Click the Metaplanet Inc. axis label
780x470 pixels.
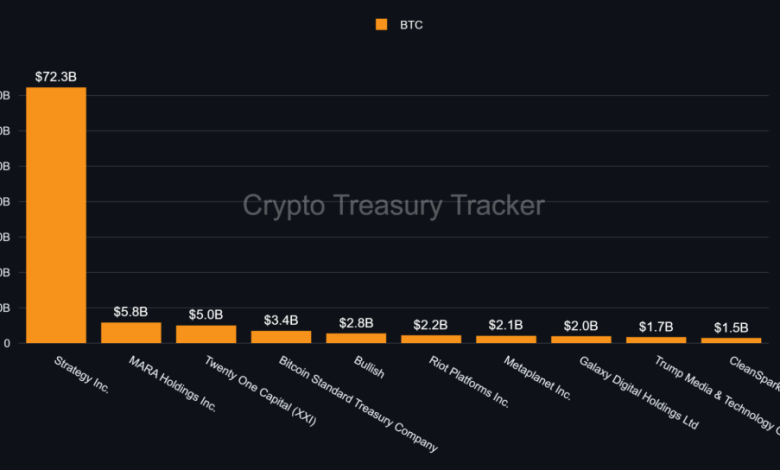(x=538, y=377)
